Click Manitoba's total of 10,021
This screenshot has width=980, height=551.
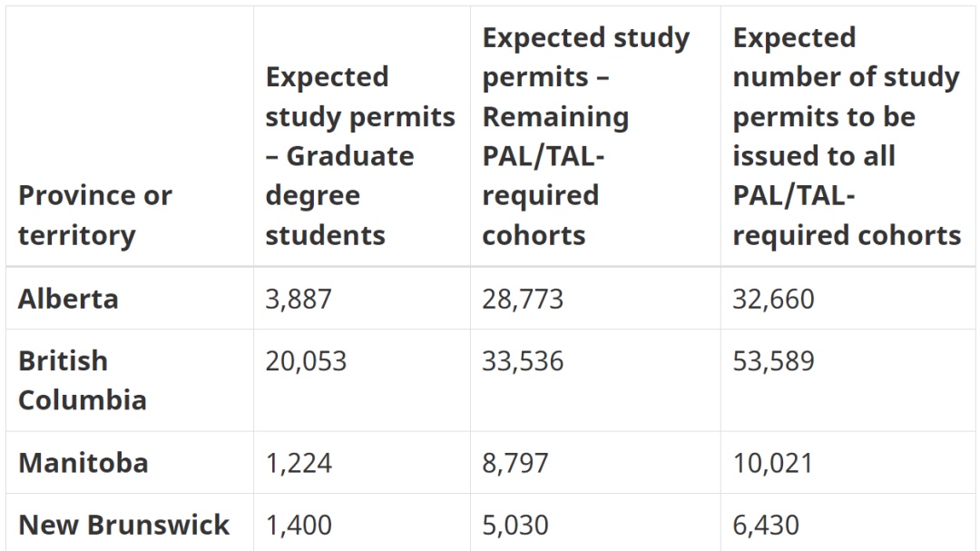(773, 463)
